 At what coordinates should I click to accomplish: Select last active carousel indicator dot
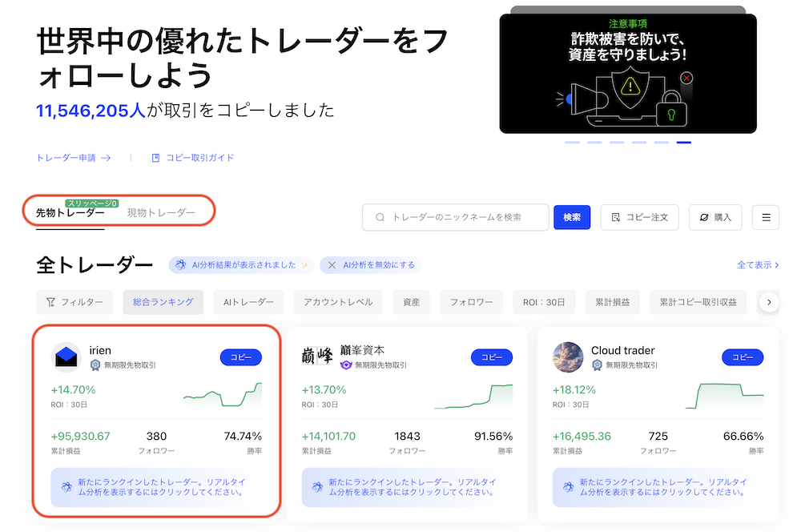point(683,143)
